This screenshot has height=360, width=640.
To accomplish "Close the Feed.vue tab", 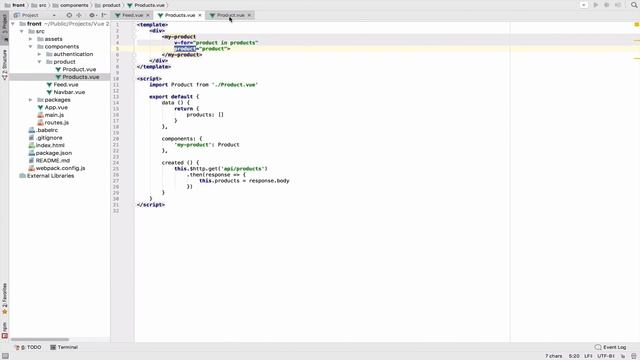I will pyautogui.click(x=148, y=15).
